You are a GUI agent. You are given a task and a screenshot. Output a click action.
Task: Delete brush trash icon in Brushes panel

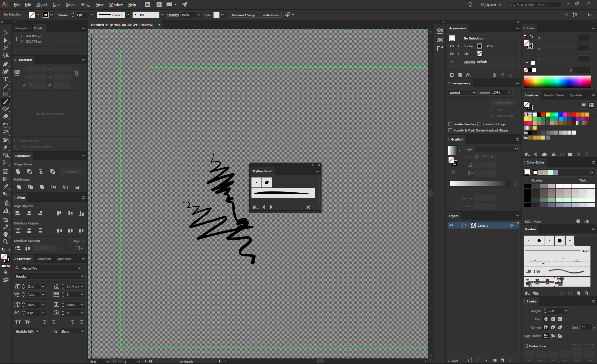(586, 293)
